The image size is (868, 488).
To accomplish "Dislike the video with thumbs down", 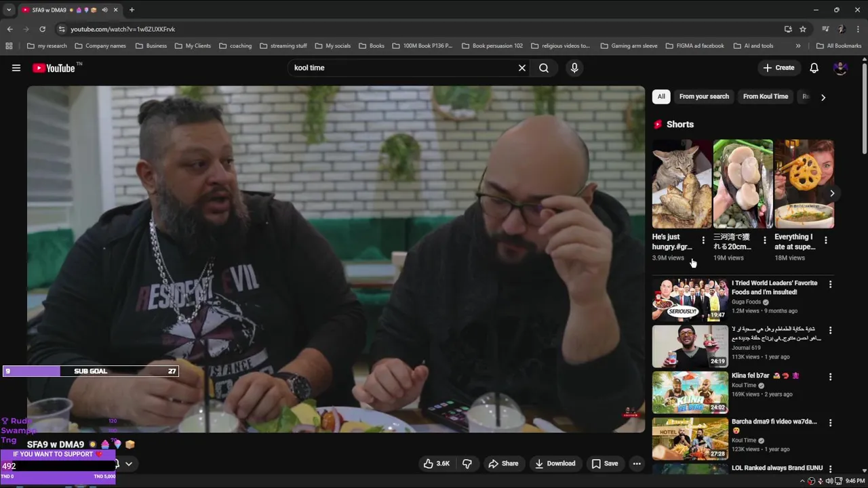I will point(467,464).
